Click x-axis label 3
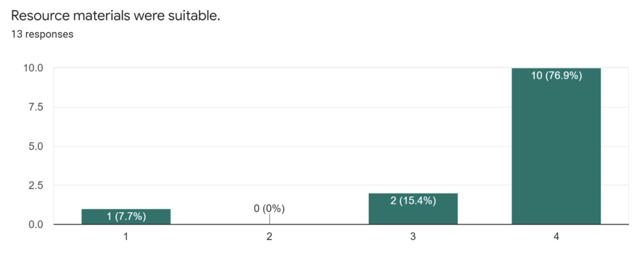The height and width of the screenshot is (255, 644). [x=413, y=237]
